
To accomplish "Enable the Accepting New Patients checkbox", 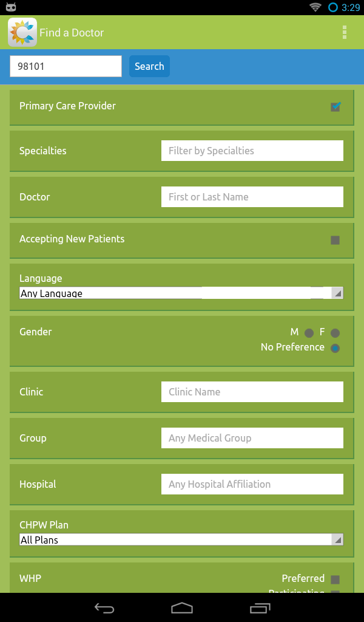I will (x=335, y=240).
